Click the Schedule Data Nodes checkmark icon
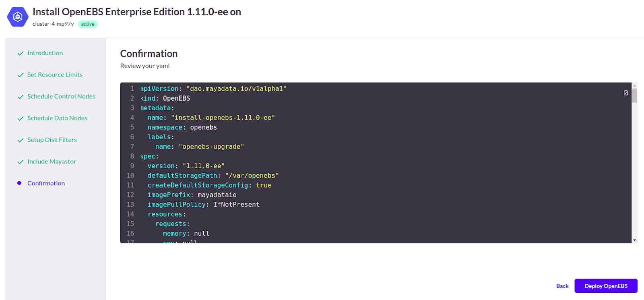 point(21,118)
